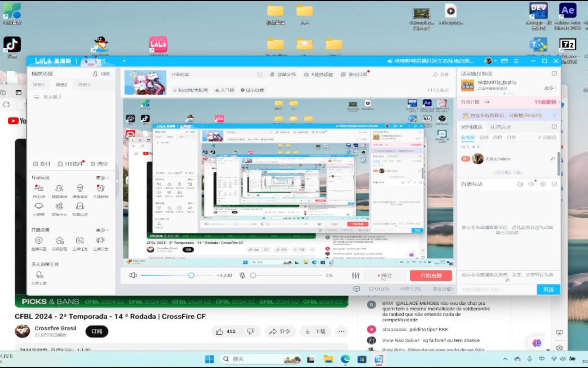Select the 月榜 ranking tab
This screenshot has height=368, width=588.
[x=511, y=137]
